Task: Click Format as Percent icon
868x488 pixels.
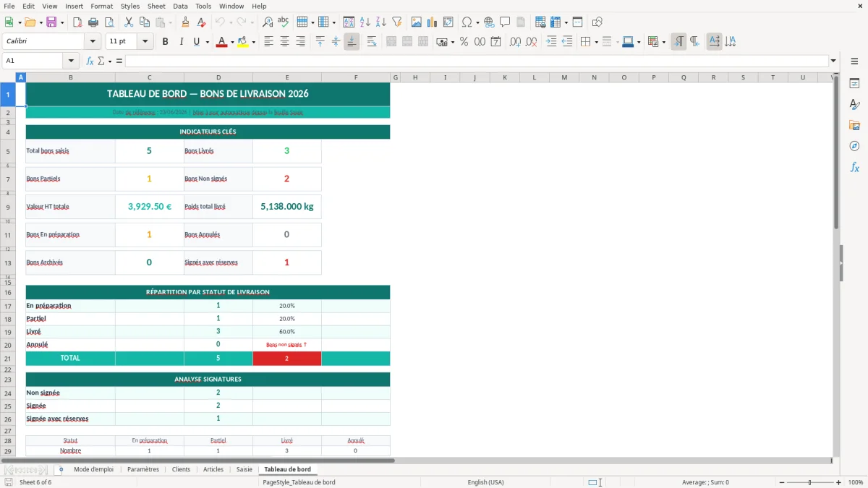Action: (464, 42)
